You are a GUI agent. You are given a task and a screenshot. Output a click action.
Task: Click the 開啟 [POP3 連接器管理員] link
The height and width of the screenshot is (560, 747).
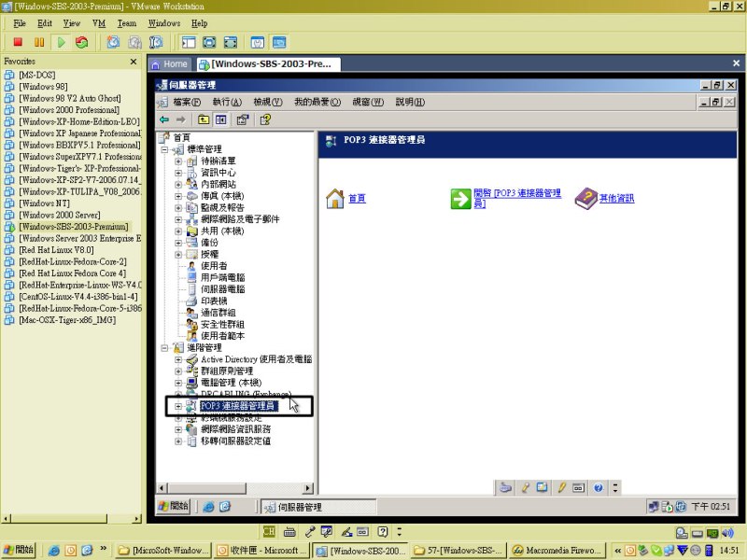[517, 198]
